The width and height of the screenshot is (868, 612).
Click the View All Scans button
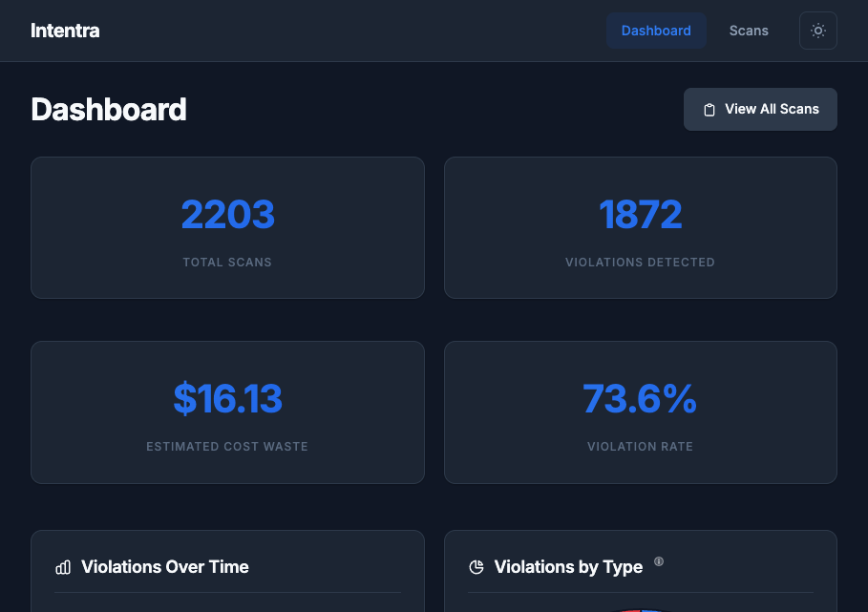coord(760,109)
